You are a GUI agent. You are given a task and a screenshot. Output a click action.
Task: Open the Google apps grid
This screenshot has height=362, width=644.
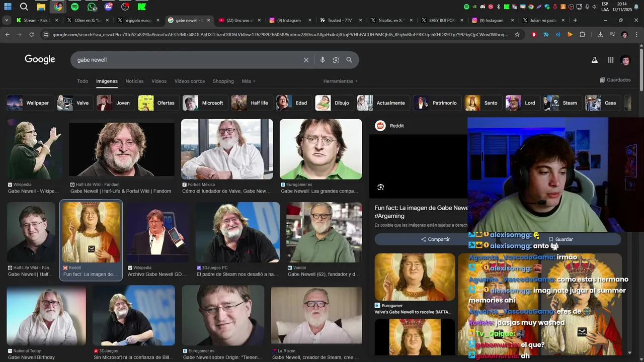point(610,60)
